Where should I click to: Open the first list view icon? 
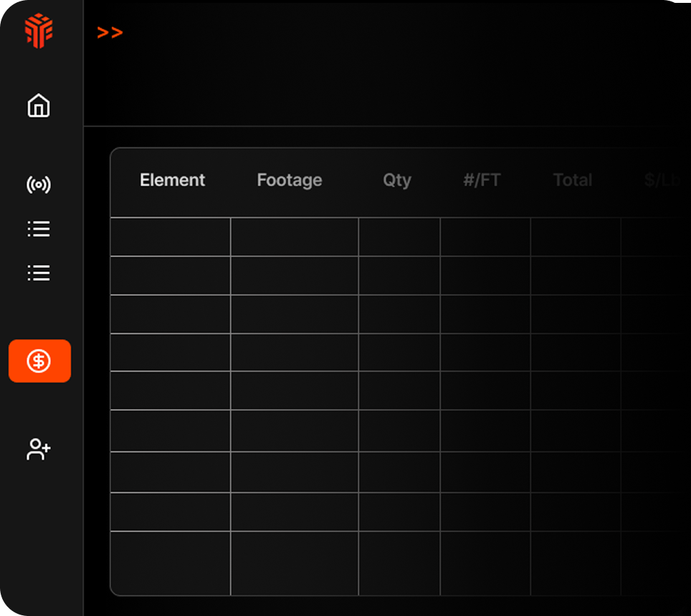coord(37,228)
